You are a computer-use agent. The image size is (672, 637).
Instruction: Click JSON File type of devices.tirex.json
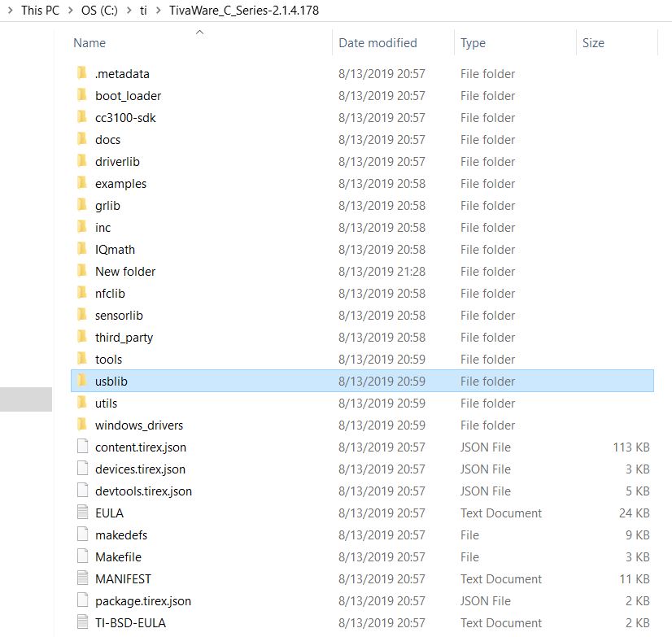(485, 469)
